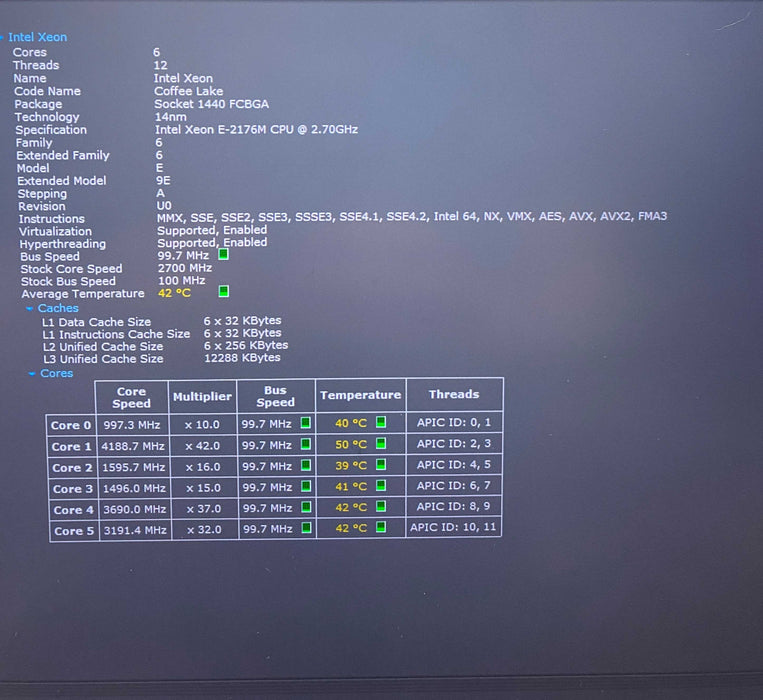
Task: Click the green graph icon beside Bus Speed 99.7 MHz in the CPU info list
Action: 223,254
